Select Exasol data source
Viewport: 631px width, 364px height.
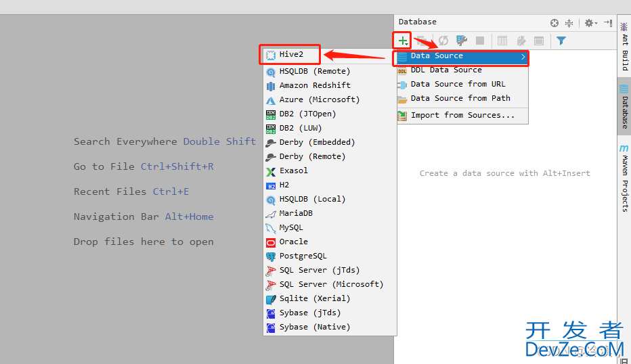(x=330, y=170)
